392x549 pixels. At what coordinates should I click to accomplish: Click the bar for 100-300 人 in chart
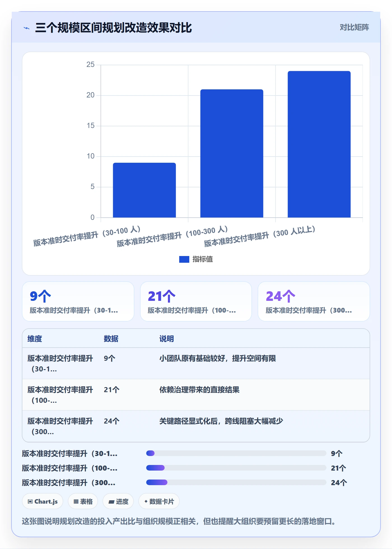(232, 153)
